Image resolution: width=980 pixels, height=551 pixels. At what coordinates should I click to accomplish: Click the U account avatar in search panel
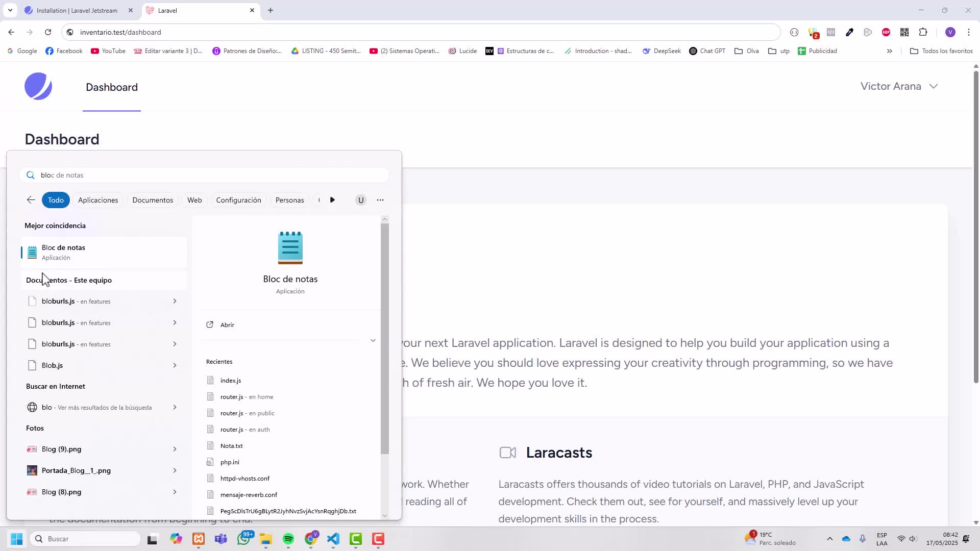[x=361, y=200]
